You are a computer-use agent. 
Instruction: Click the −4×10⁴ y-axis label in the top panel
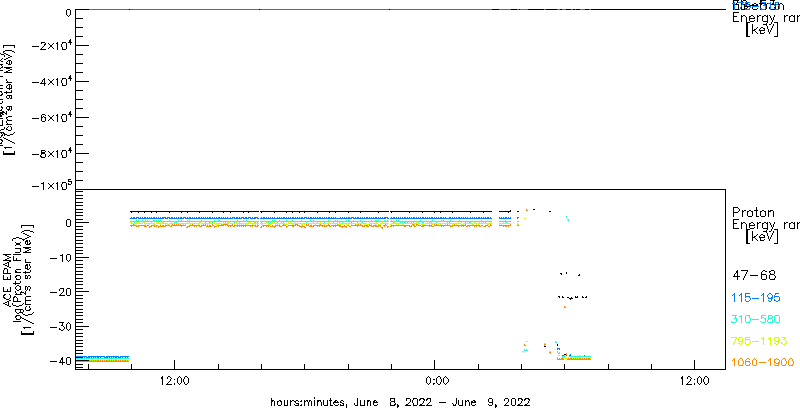(52, 82)
